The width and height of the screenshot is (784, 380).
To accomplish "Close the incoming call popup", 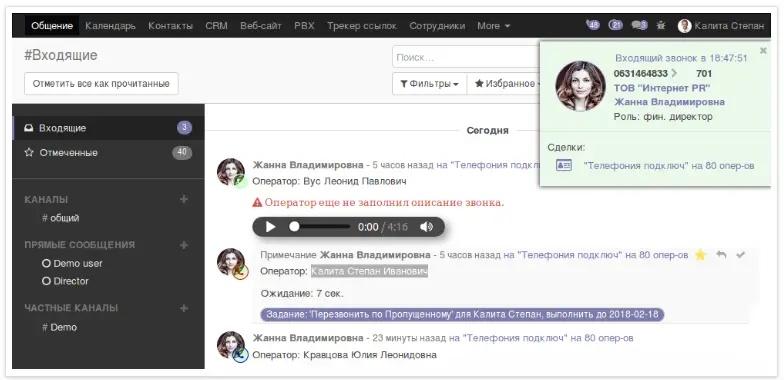I will click(x=763, y=50).
